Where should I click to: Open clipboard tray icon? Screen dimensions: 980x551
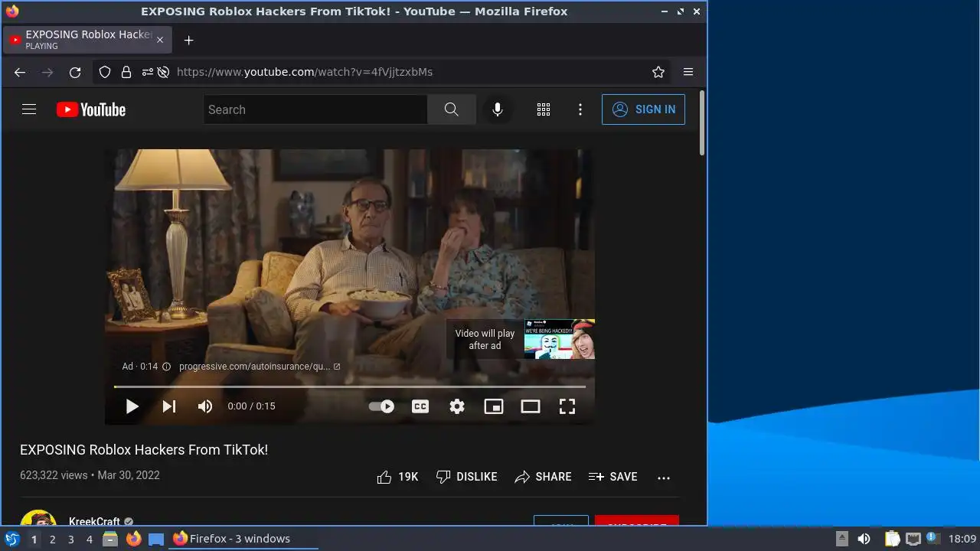[892, 539]
